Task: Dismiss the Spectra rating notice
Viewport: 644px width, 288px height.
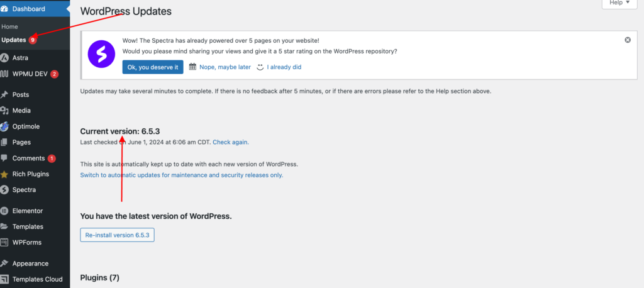Action: 628,40
